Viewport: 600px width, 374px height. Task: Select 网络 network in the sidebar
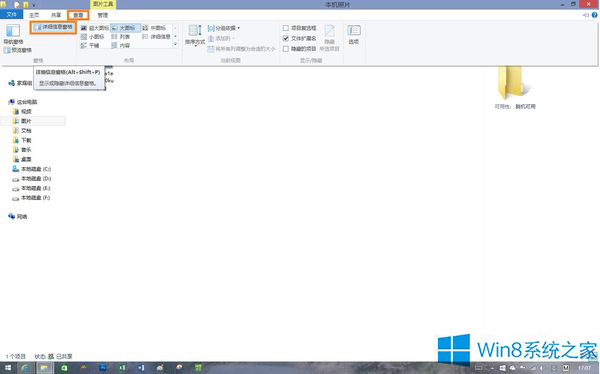18,216
